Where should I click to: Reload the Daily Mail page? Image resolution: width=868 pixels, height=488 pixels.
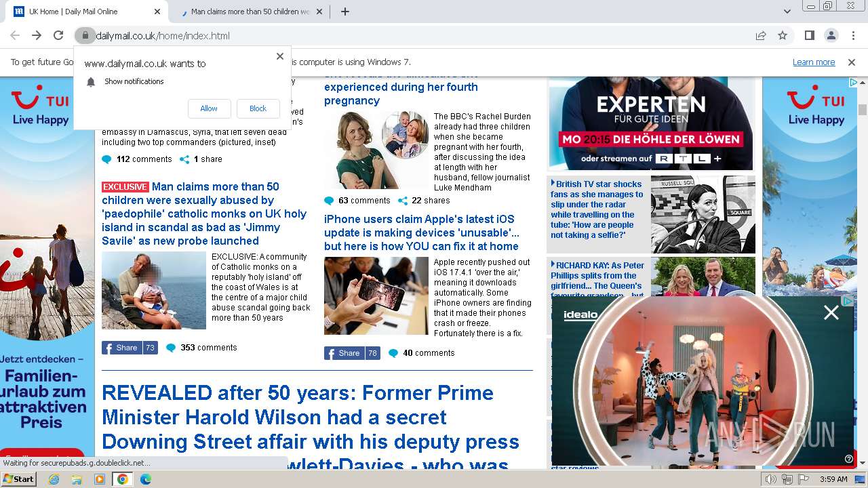[58, 36]
